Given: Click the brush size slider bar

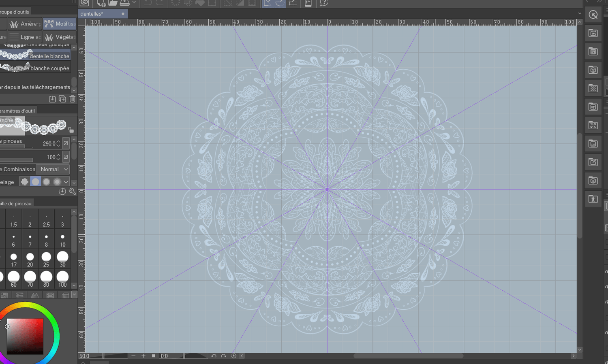Looking at the screenshot, I should point(16,147).
